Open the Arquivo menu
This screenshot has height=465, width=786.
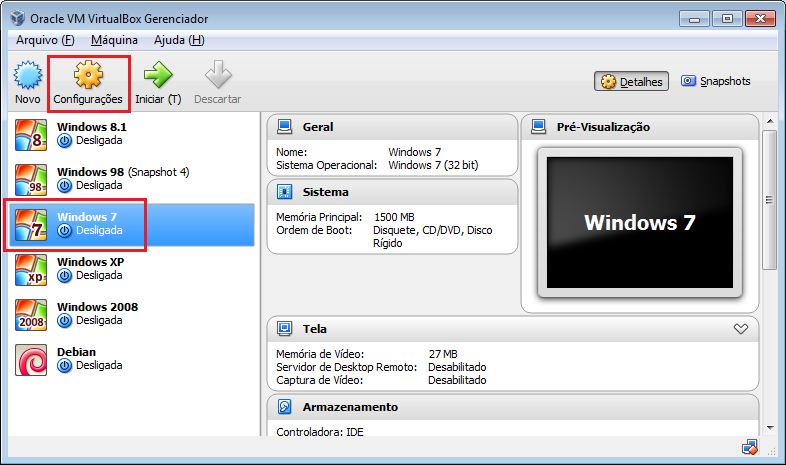pos(45,40)
